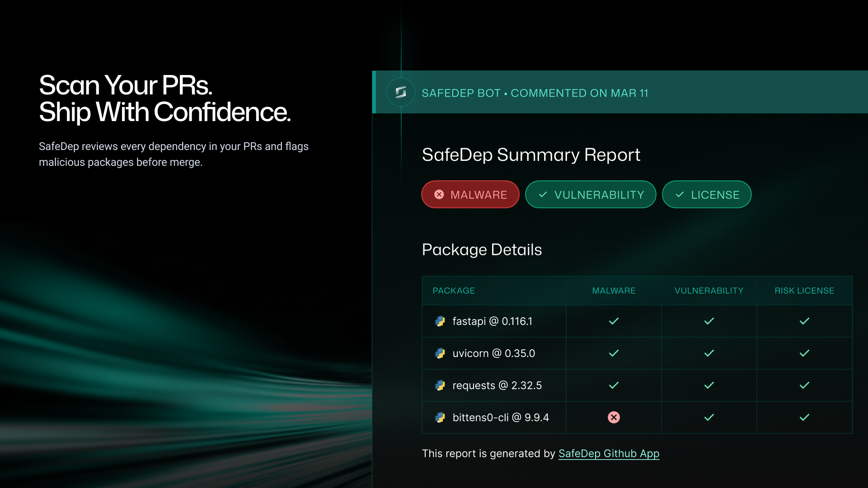Screen dimensions: 868x488
Task: Click uvicorn vulnerability column checkmark
Action: point(709,353)
